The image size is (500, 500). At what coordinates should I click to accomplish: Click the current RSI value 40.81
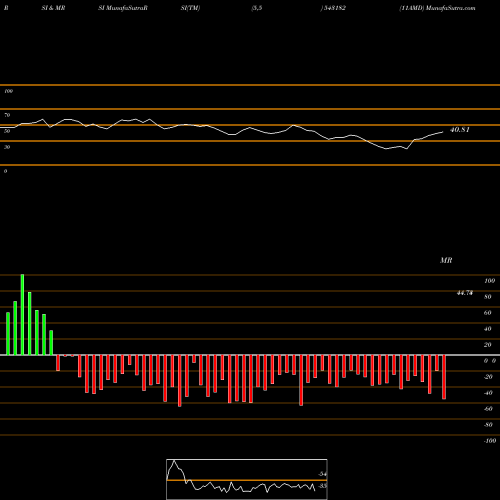(x=460, y=130)
